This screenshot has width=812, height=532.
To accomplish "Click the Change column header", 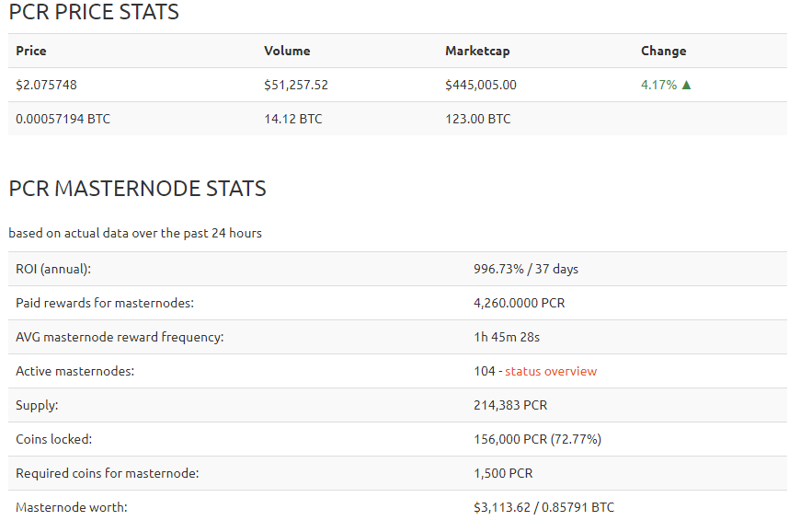I will point(663,51).
